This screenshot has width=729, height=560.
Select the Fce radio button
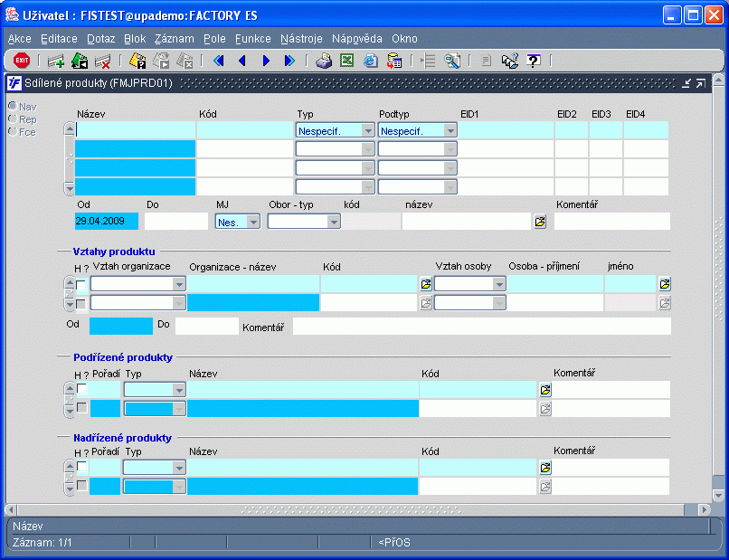13,132
